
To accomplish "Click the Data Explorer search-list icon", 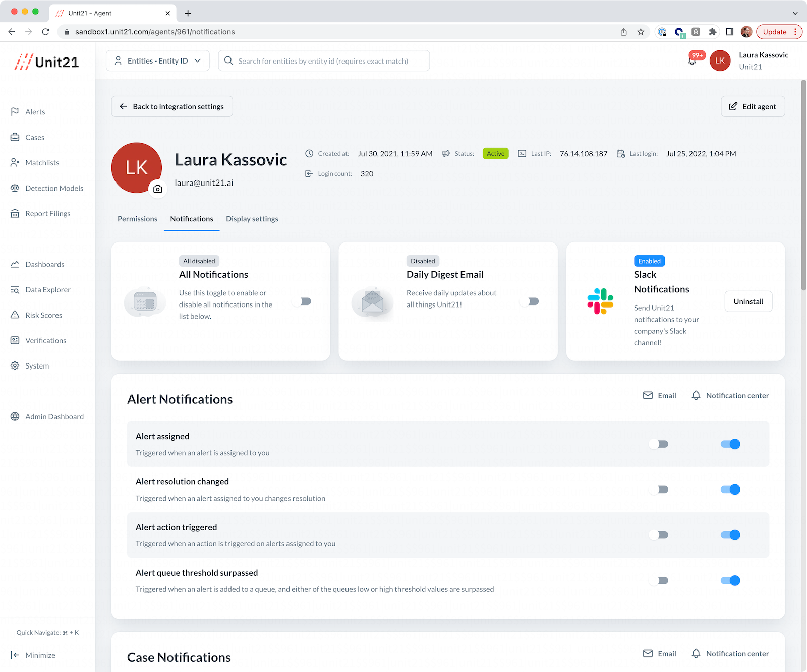I will [x=15, y=289].
